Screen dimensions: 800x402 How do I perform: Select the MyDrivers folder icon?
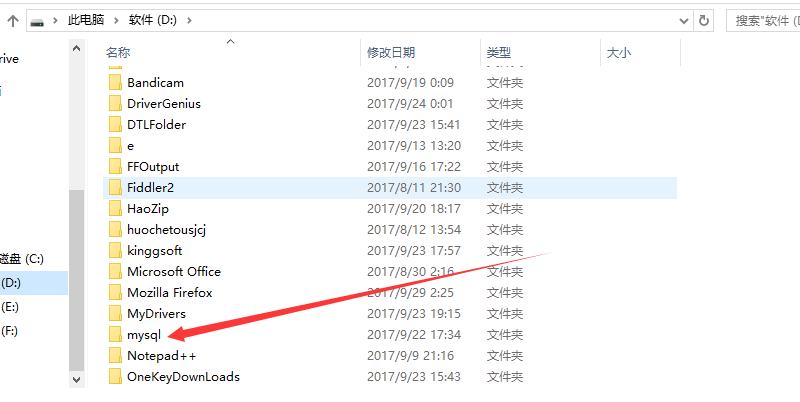tap(115, 313)
